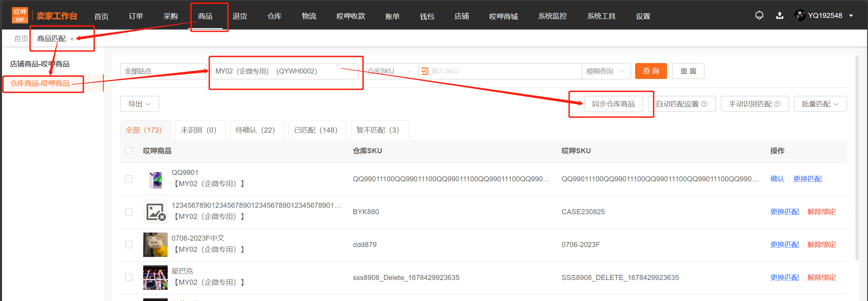Open the notification bell icon

tap(759, 16)
